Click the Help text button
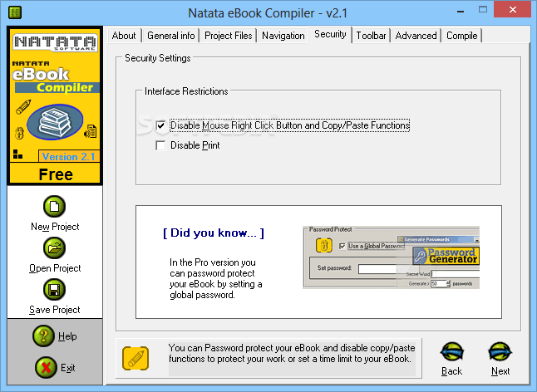The width and height of the screenshot is (537, 392). coord(67,336)
